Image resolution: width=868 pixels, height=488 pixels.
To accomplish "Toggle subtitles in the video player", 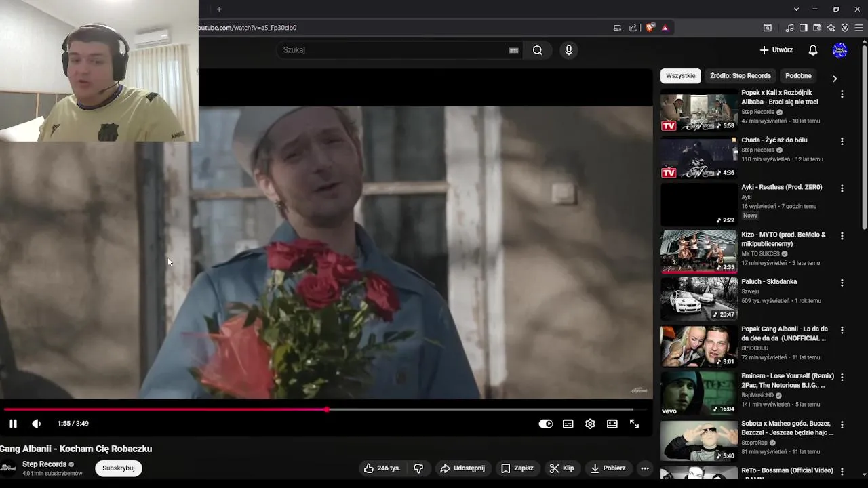I will tap(568, 424).
